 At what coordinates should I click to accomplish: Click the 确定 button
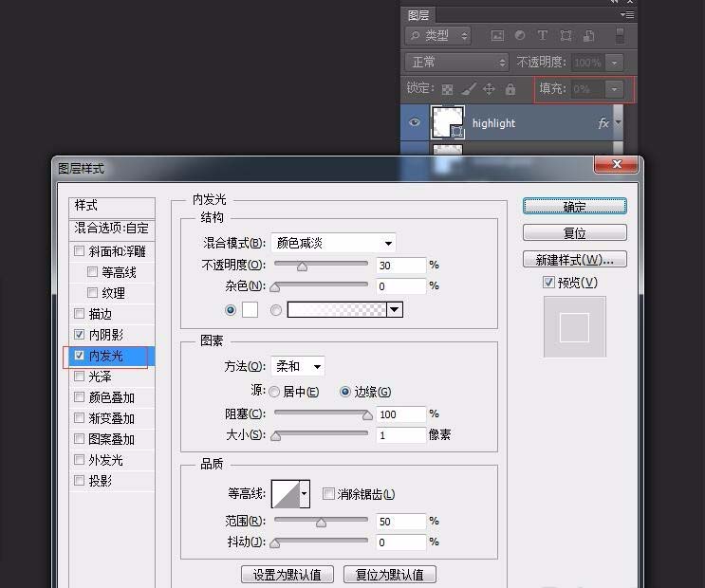[x=574, y=206]
